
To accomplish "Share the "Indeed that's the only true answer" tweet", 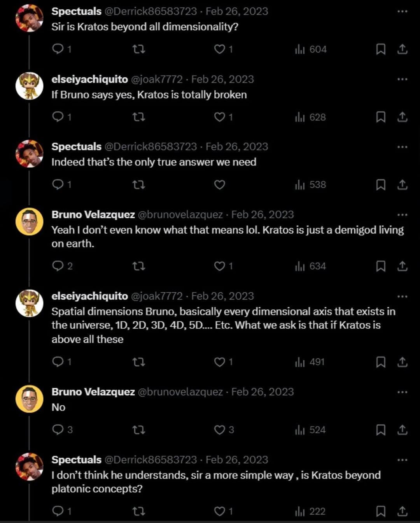I will [402, 184].
